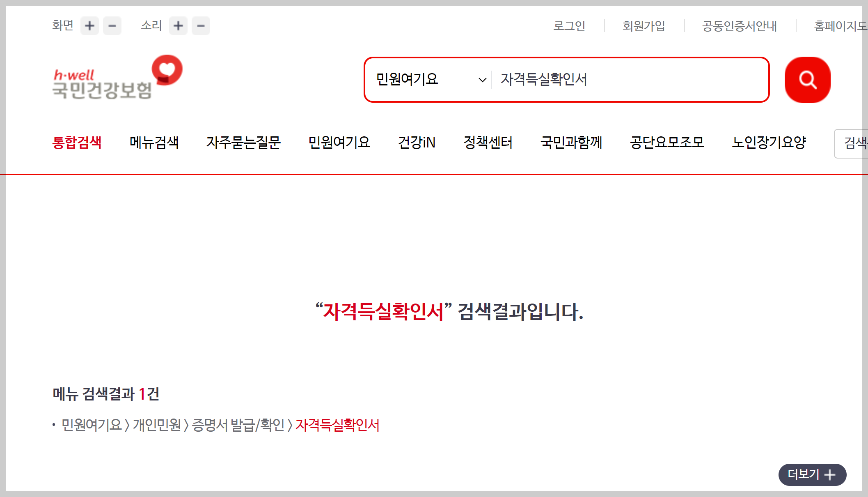Switch to the 메뉴검색 tab
Viewport: 868px width, 497px height.
point(154,143)
